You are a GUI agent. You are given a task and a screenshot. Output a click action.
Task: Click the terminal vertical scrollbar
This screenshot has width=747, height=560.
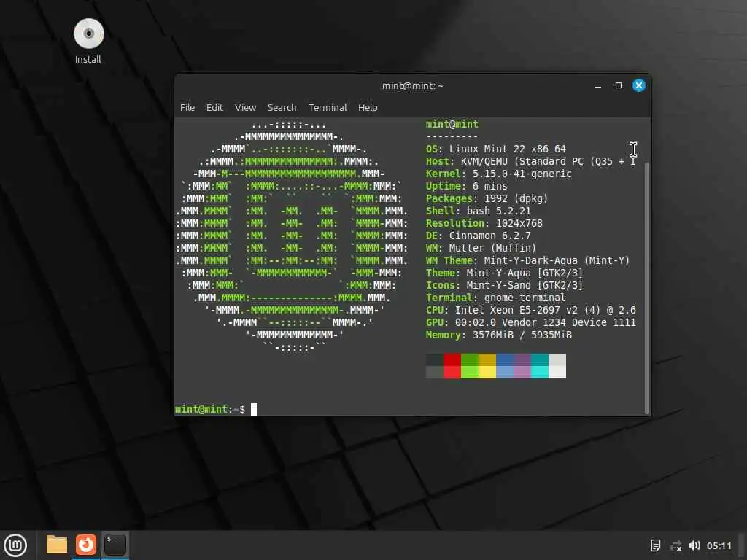click(x=647, y=288)
